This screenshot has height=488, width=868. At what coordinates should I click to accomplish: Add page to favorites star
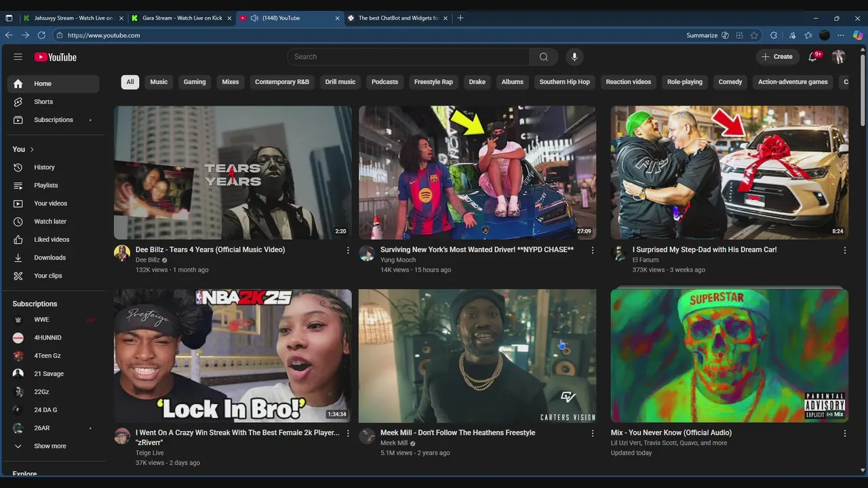pos(754,35)
